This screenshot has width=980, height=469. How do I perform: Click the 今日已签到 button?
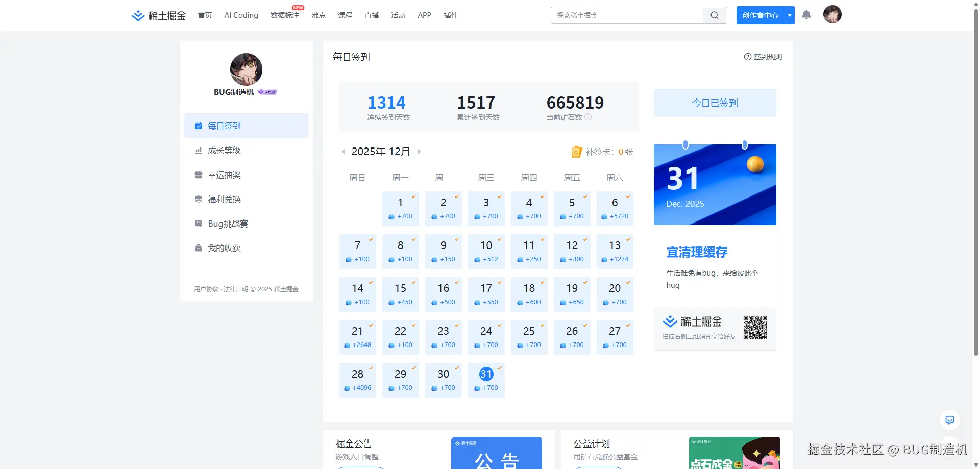coord(715,103)
